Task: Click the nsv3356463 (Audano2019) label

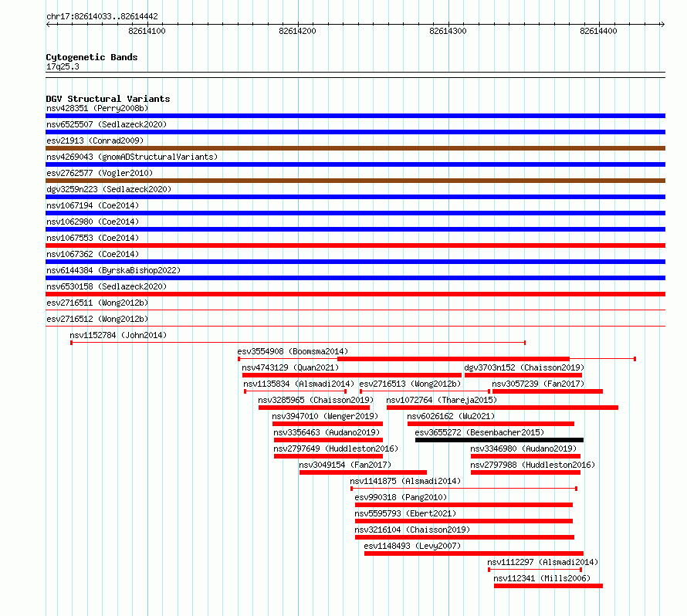Action: tap(327, 432)
